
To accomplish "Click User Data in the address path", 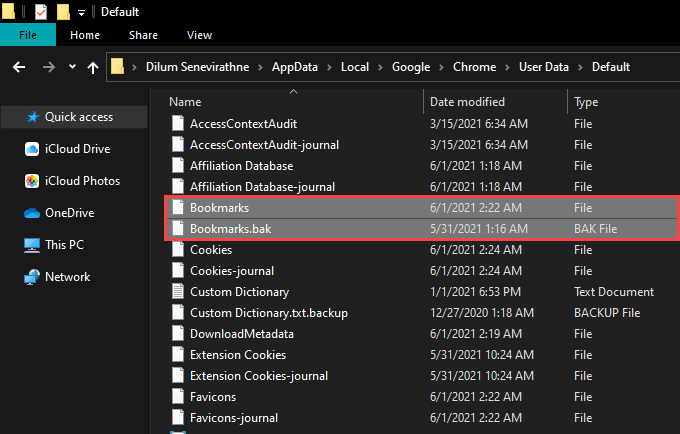I will pyautogui.click(x=543, y=67).
